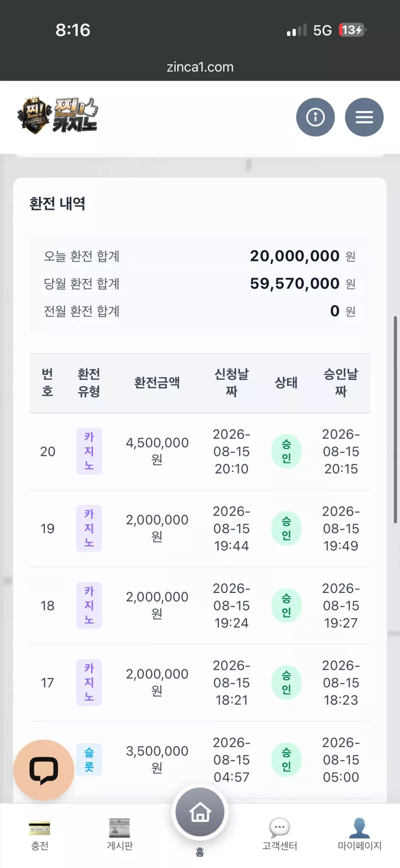Tap 승인 status badge for row 19
This screenshot has width=400, height=868.
[x=286, y=528]
